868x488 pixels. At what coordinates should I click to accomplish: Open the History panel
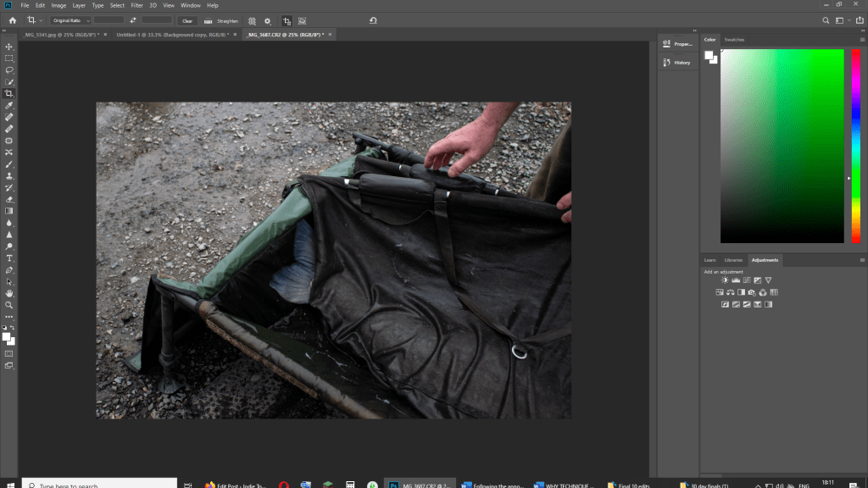[x=677, y=63]
